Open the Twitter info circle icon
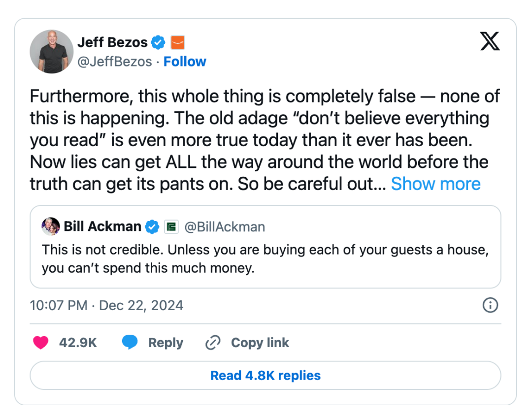The height and width of the screenshot is (416, 532). (490, 305)
